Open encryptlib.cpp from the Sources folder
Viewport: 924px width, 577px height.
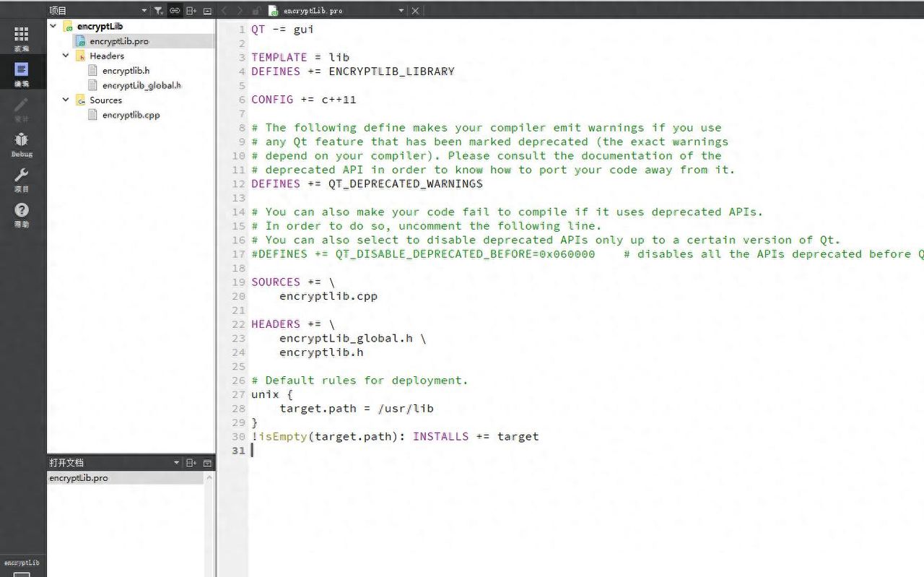pyautogui.click(x=131, y=115)
